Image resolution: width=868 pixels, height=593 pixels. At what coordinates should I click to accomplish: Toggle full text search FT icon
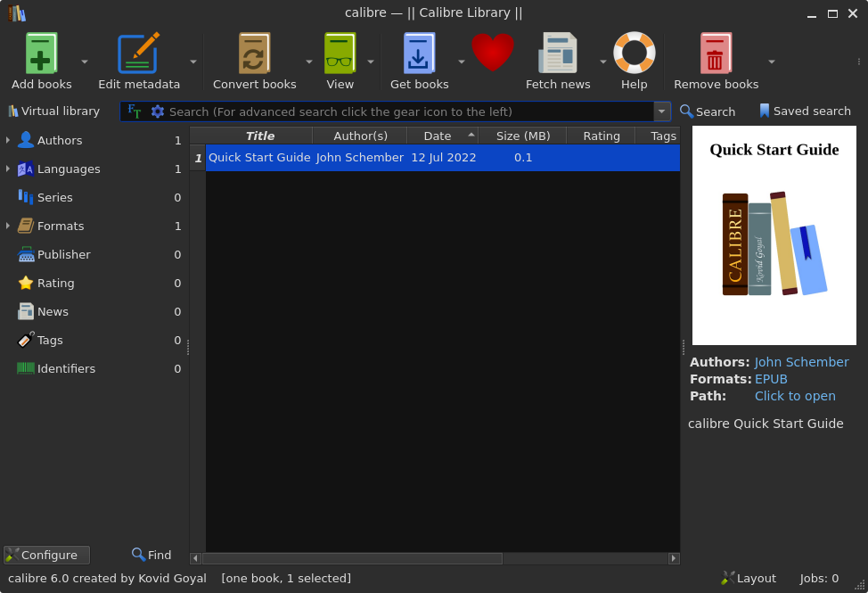click(x=135, y=111)
